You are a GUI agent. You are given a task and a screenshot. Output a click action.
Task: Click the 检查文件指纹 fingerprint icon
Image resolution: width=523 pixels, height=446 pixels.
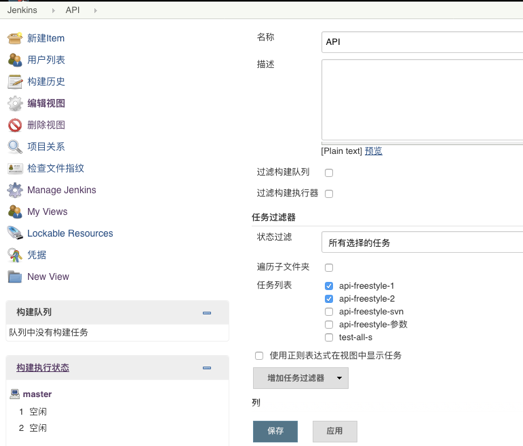click(x=15, y=168)
